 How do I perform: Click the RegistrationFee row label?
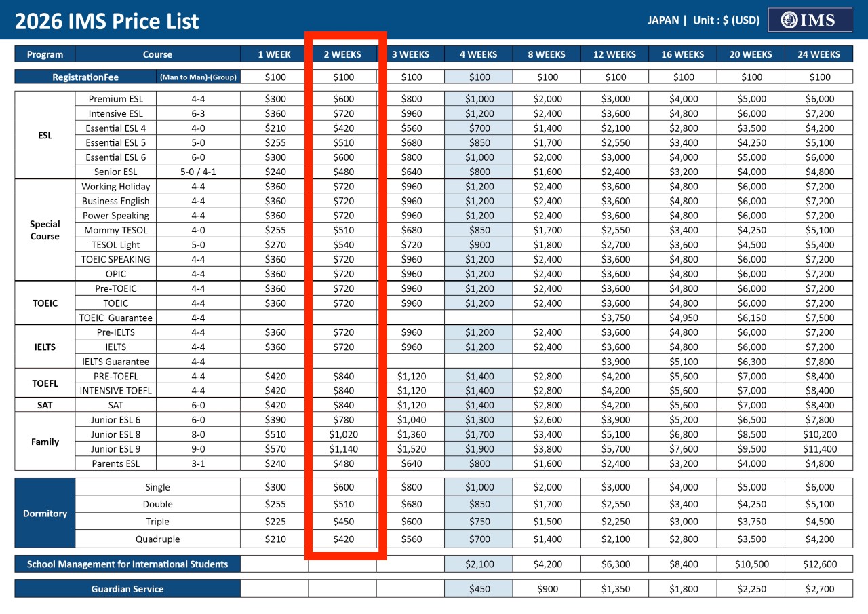point(85,77)
